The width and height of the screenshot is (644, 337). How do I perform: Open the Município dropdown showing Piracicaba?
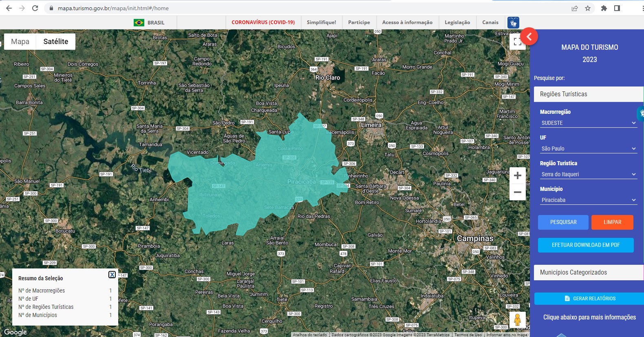point(588,200)
